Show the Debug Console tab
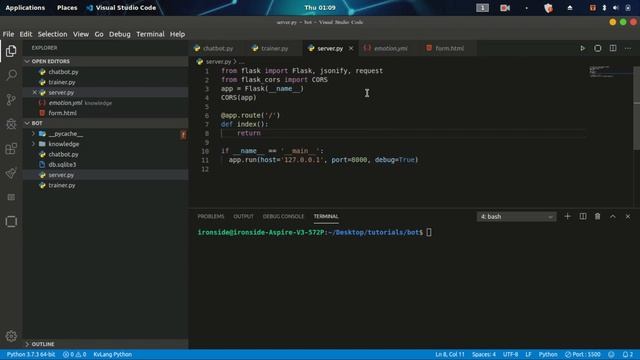640x360 pixels. pos(283,216)
